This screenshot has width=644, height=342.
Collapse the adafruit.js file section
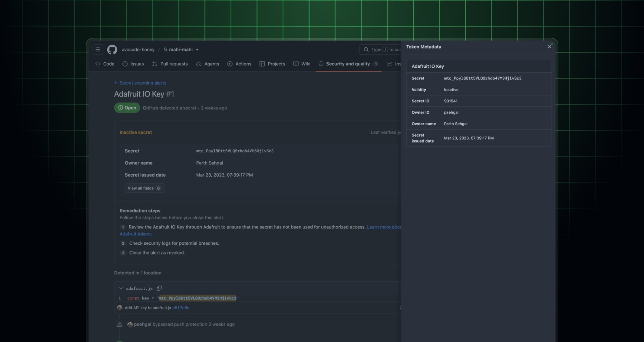click(x=121, y=288)
